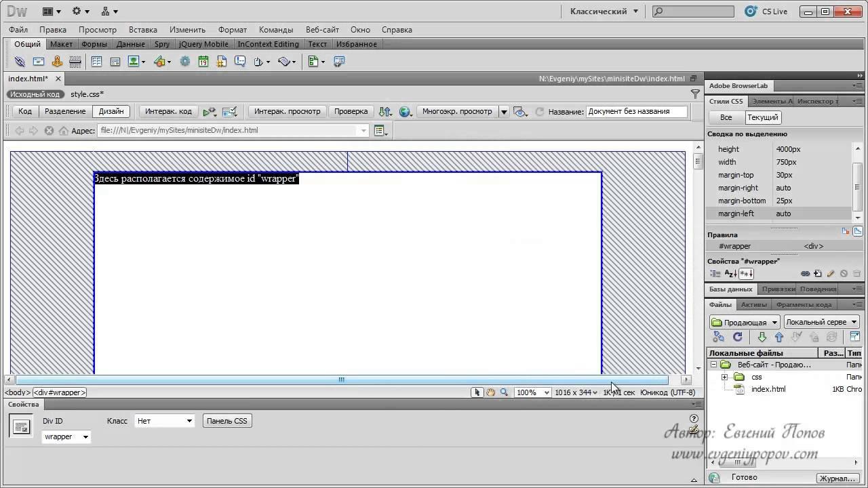Screen dimensions: 868x488
Task: Edit CSS rule pencil icon
Action: [x=831, y=274]
